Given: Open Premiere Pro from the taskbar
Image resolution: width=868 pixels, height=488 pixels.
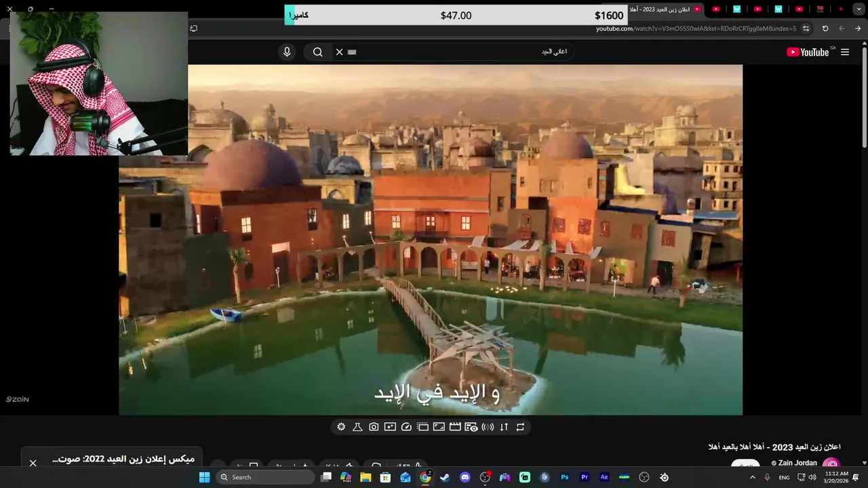Looking at the screenshot, I should coord(585,477).
